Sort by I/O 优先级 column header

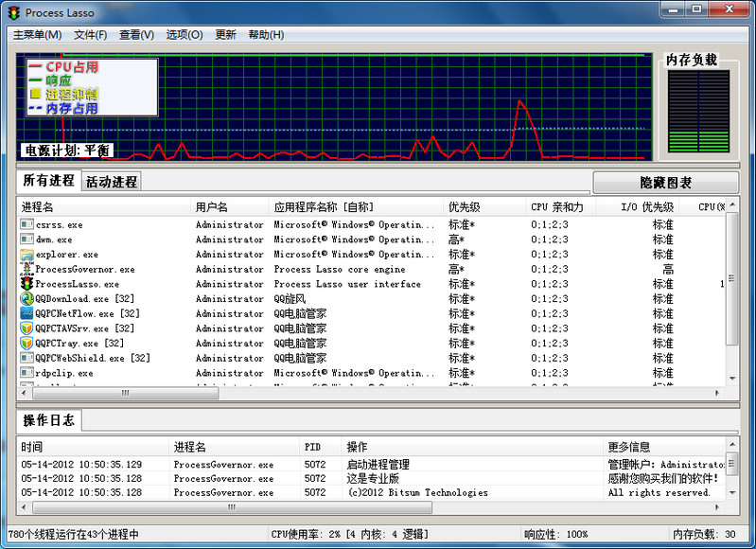(x=638, y=207)
